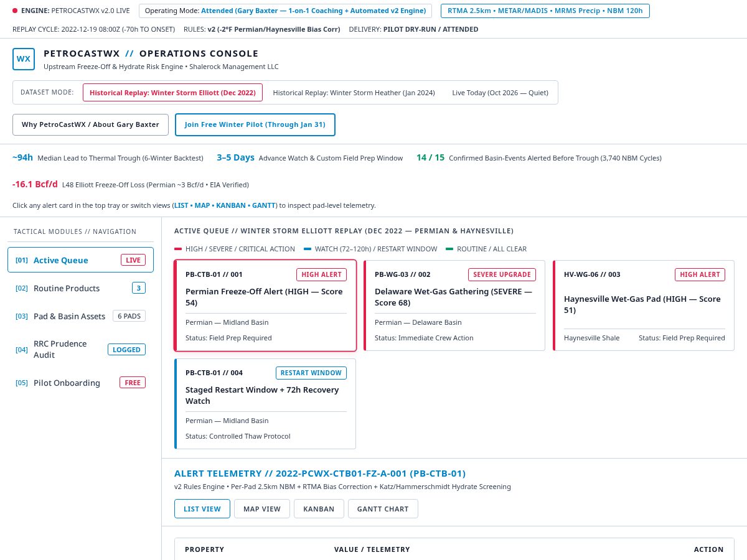Switch dataset to Live Today Oct 2026

click(500, 92)
